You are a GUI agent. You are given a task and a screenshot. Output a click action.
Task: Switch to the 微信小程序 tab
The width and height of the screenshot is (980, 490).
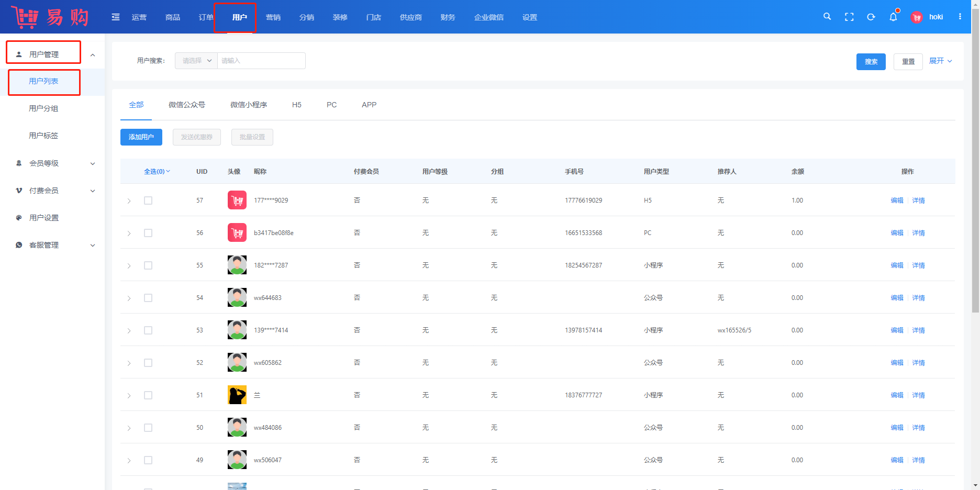249,105
